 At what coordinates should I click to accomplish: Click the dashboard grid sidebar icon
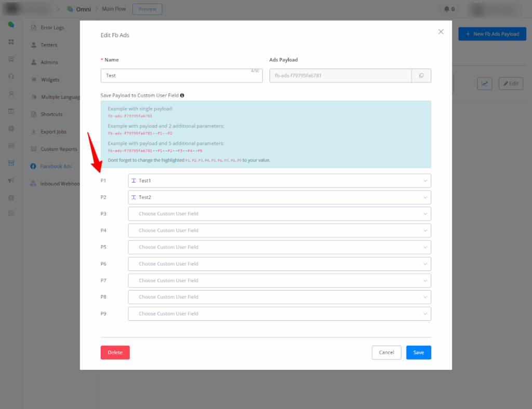[11, 42]
